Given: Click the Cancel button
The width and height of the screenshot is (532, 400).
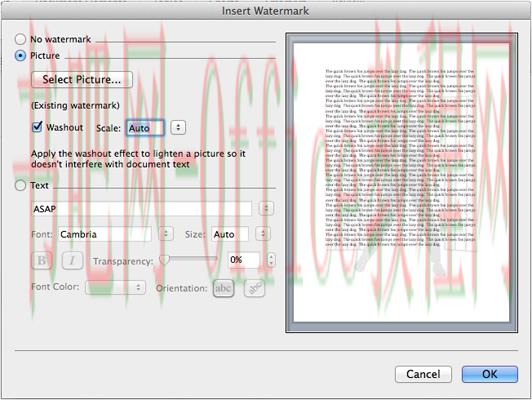Looking at the screenshot, I should tap(423, 374).
